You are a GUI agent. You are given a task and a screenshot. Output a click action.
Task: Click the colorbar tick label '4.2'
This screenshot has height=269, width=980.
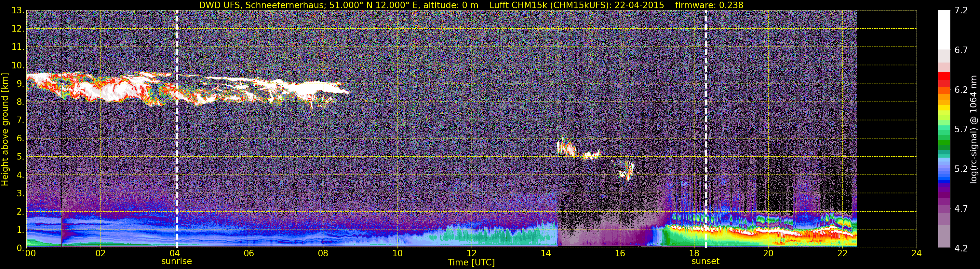click(961, 248)
